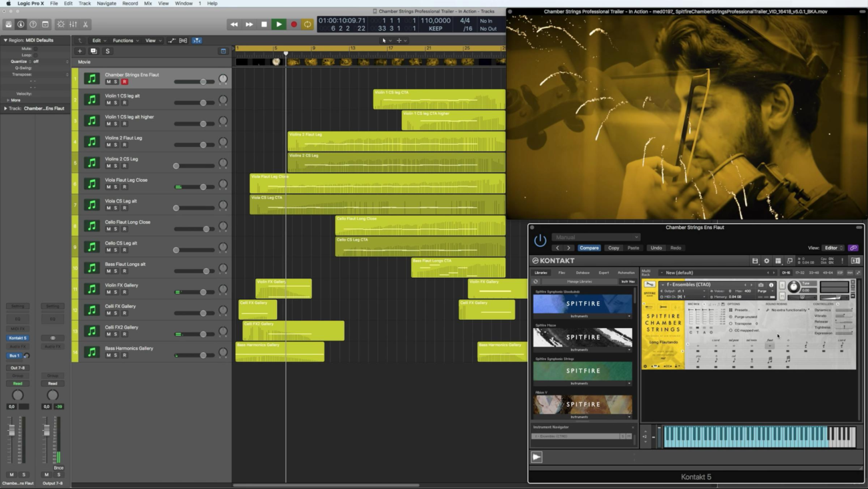Image resolution: width=868 pixels, height=489 pixels.
Task: Toggle the Kontakt plugin power button
Action: (x=540, y=240)
